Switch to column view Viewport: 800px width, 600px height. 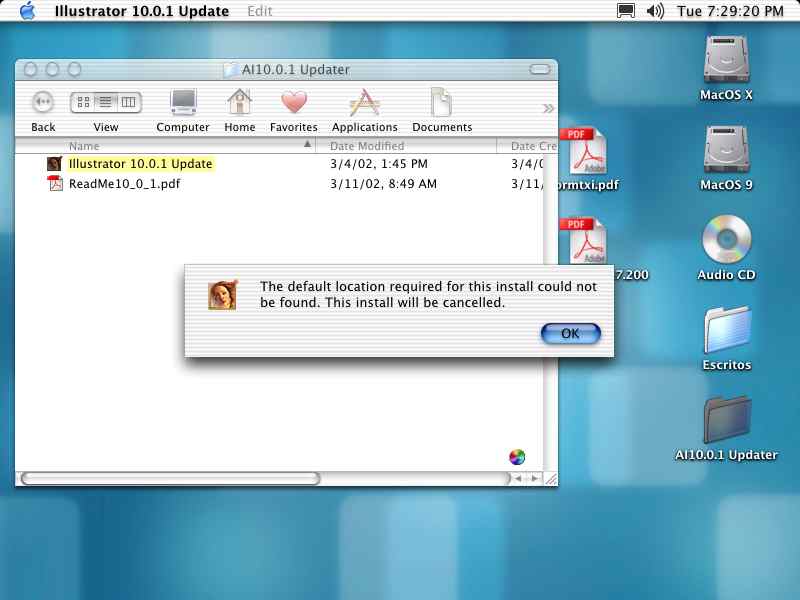point(129,102)
